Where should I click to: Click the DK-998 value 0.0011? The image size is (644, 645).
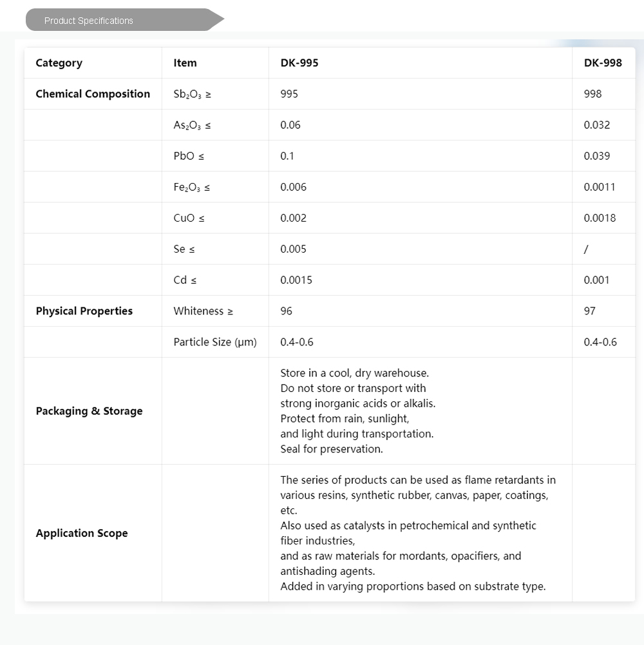[x=600, y=188]
